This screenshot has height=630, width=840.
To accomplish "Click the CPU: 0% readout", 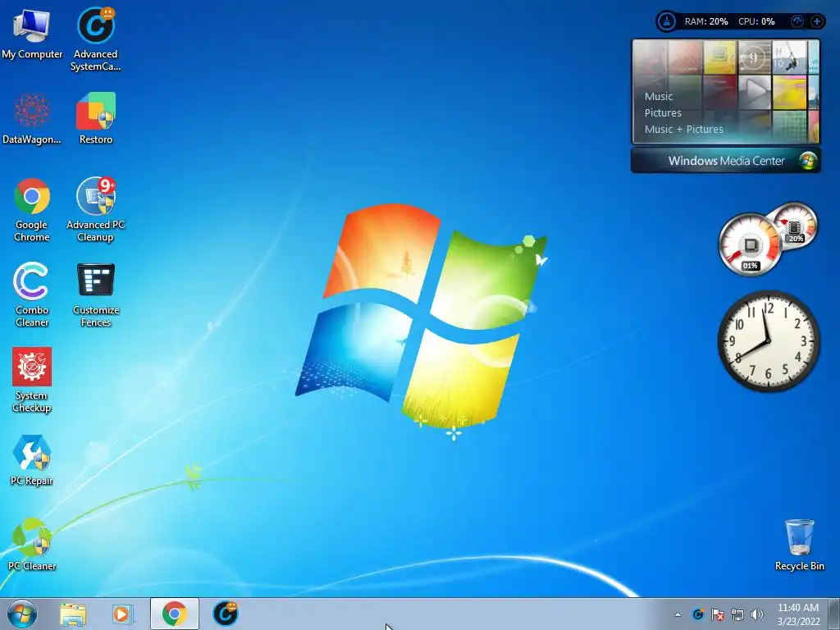I will click(756, 21).
